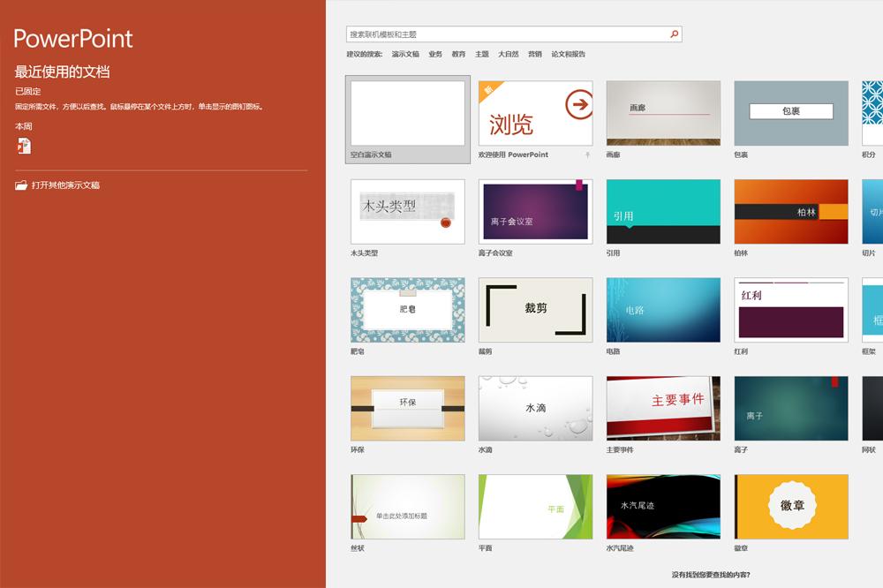
Task: Select suggested search 论文和报告
Action: [568, 54]
